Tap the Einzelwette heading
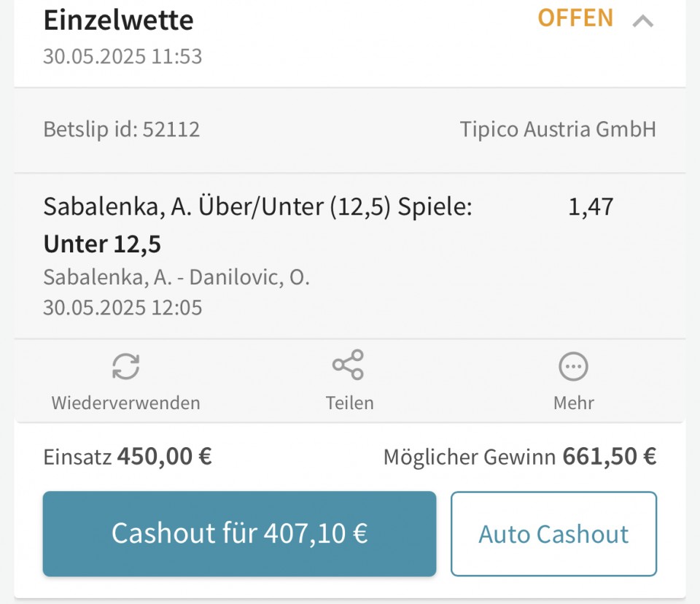The image size is (700, 604). [x=118, y=20]
